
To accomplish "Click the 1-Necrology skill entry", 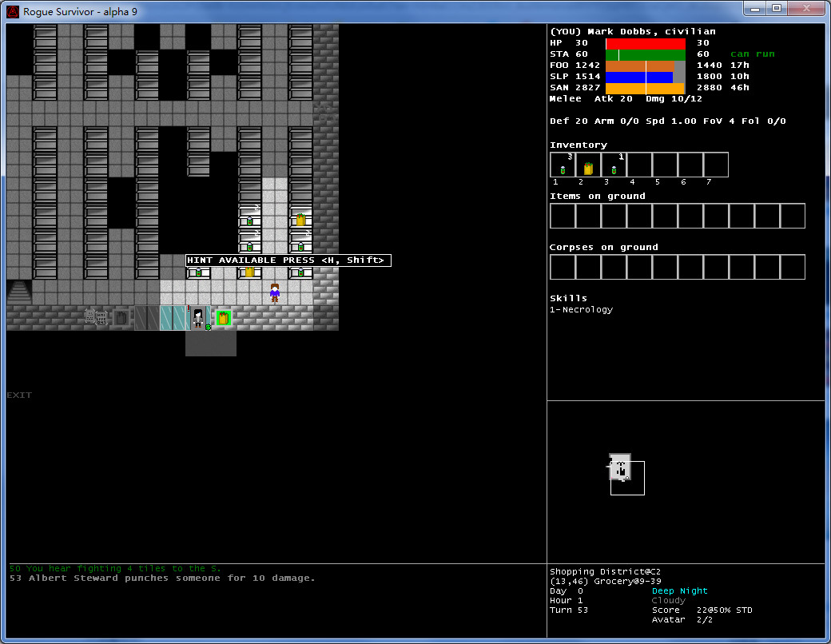I will coord(581,309).
